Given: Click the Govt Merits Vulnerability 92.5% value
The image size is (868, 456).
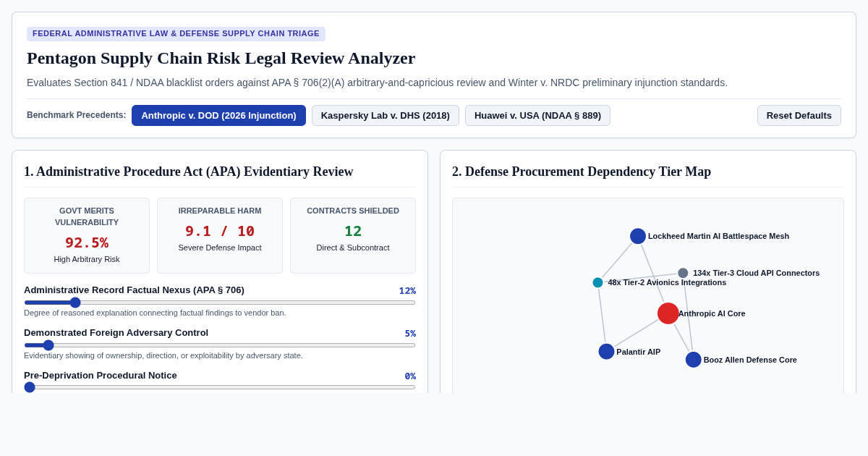Looking at the screenshot, I should point(87,242).
